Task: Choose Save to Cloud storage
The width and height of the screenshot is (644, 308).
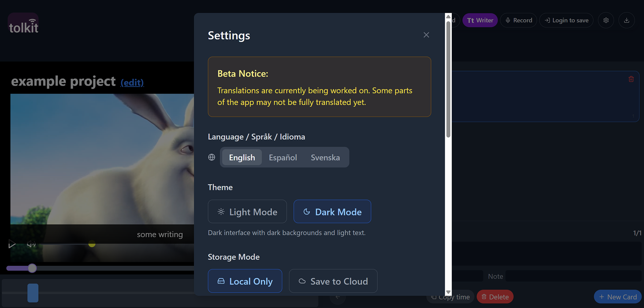Action: click(x=333, y=281)
